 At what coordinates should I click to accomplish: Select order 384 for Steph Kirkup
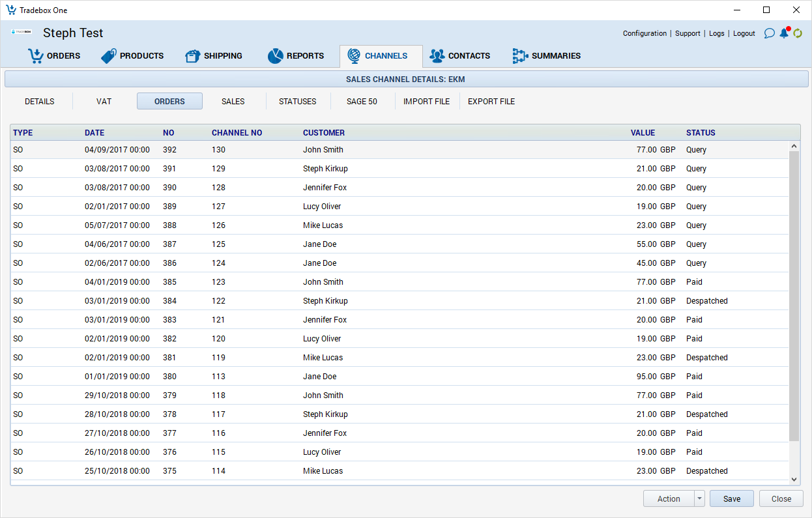click(326, 301)
